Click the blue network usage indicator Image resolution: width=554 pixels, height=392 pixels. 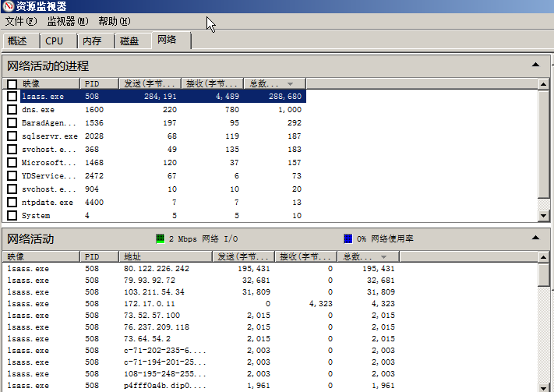348,238
